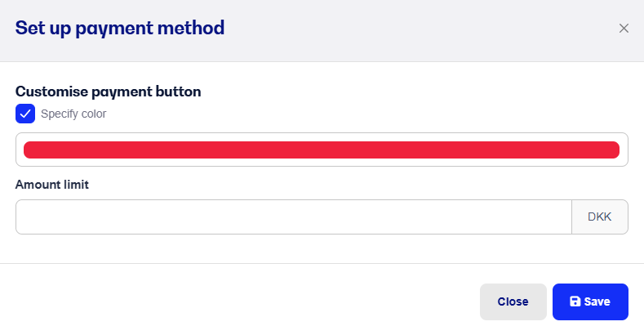The image size is (644, 335).
Task: Open the red color picker bar
Action: click(x=322, y=150)
